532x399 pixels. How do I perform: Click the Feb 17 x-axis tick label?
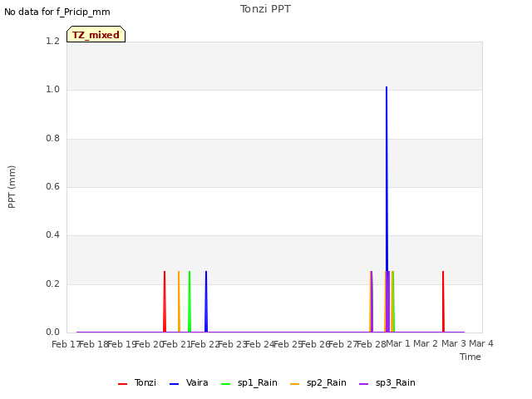pos(66,344)
